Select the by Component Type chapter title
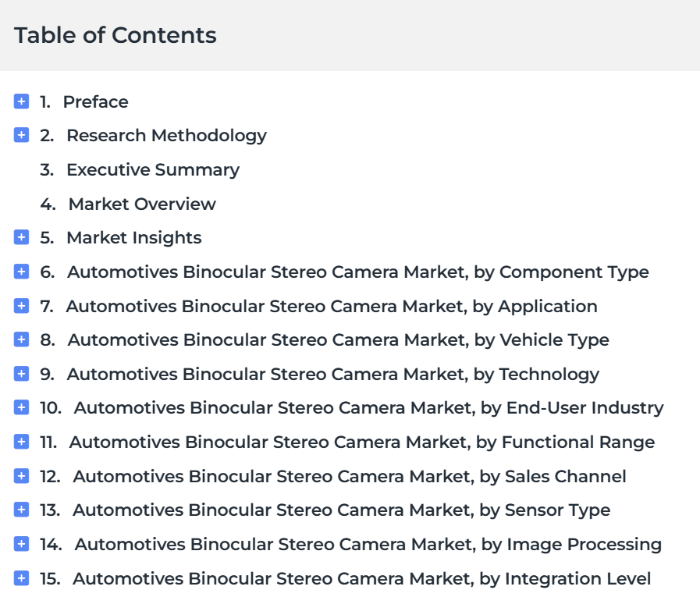This screenshot has width=700, height=597. tap(358, 272)
